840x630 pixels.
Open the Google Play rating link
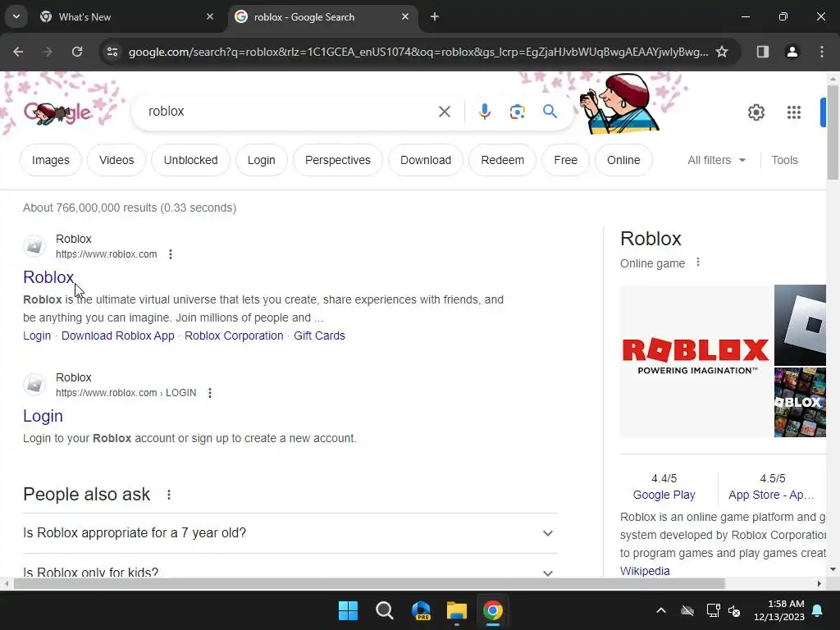664,495
